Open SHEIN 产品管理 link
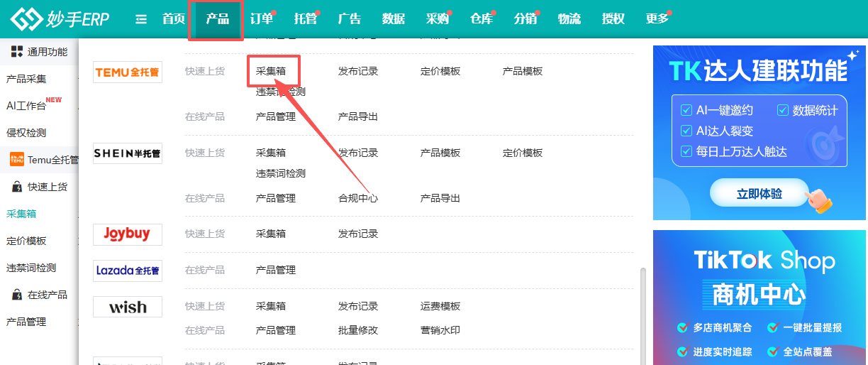 click(276, 198)
